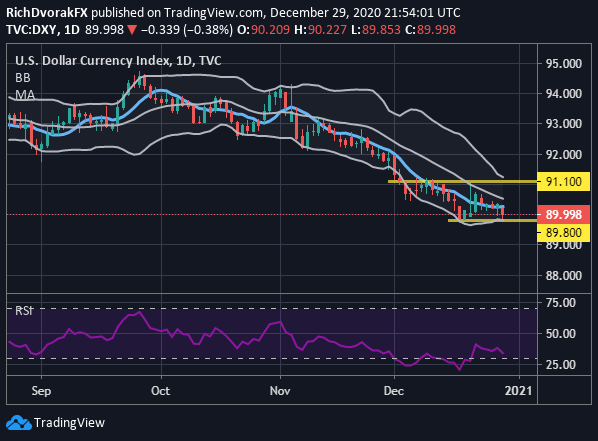
Task: Click the 1D timeframe label in header
Action: coord(71,30)
